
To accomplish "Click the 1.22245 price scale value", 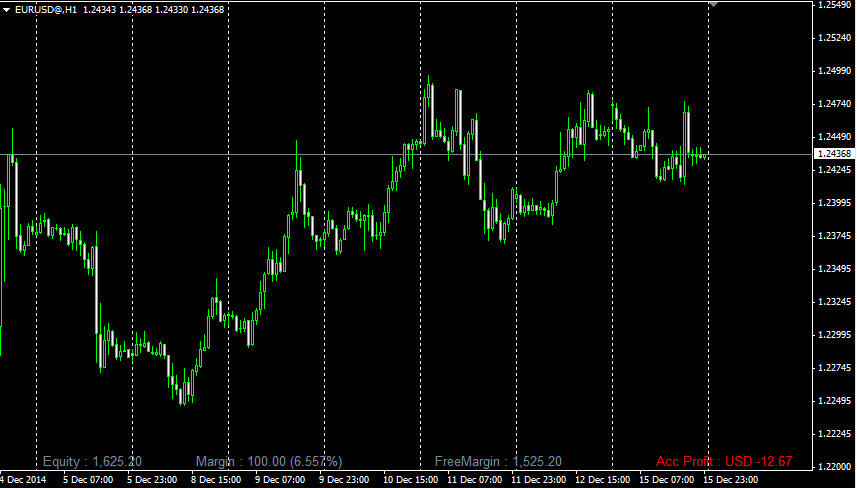I will [x=834, y=434].
